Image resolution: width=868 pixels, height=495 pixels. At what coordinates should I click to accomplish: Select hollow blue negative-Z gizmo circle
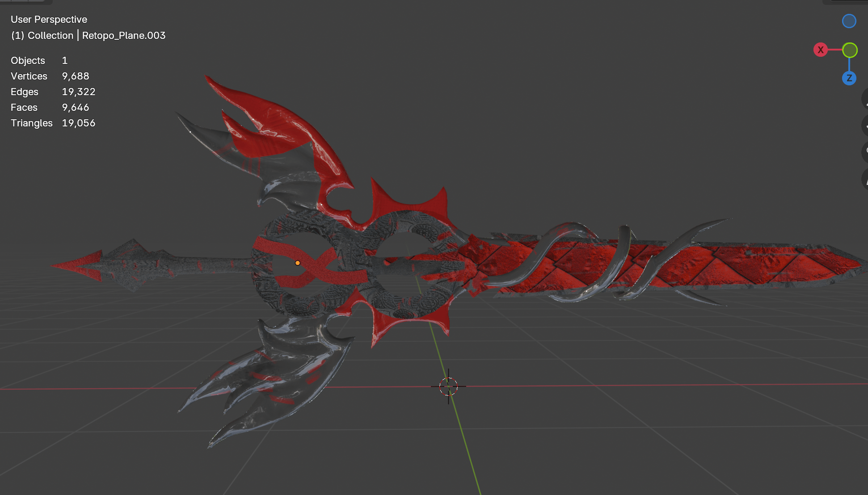849,21
